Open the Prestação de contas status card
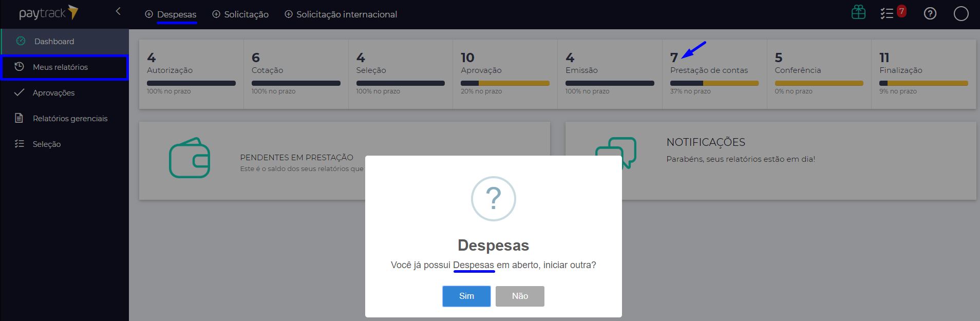Screen dimensions: 980x321 [713, 74]
